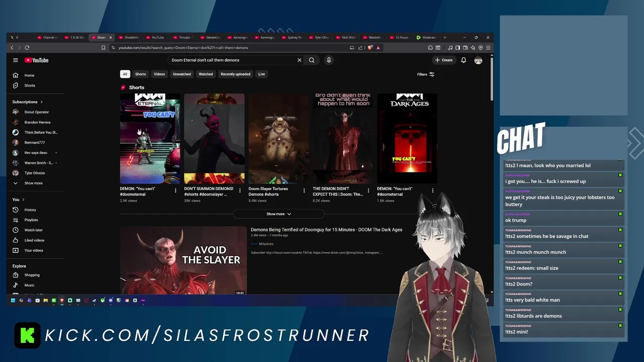Screen dimensions: 644x362
Task: Click the magnifier search button
Action: pyautogui.click(x=312, y=60)
